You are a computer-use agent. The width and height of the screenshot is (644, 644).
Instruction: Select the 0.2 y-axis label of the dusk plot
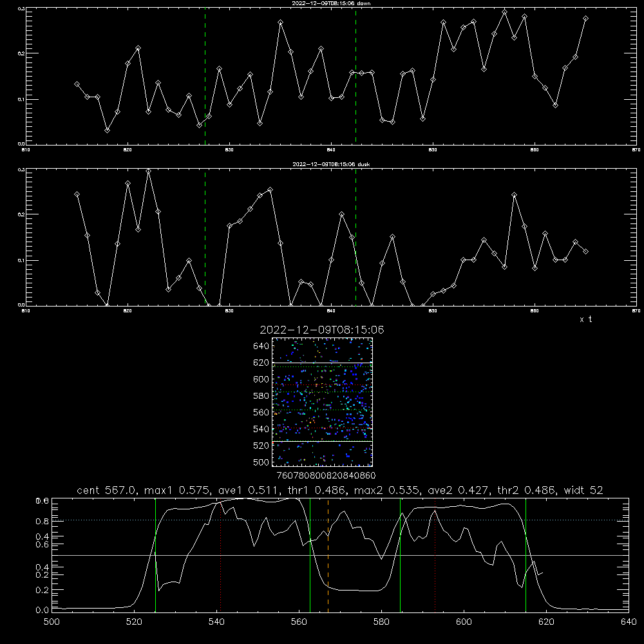[21, 214]
